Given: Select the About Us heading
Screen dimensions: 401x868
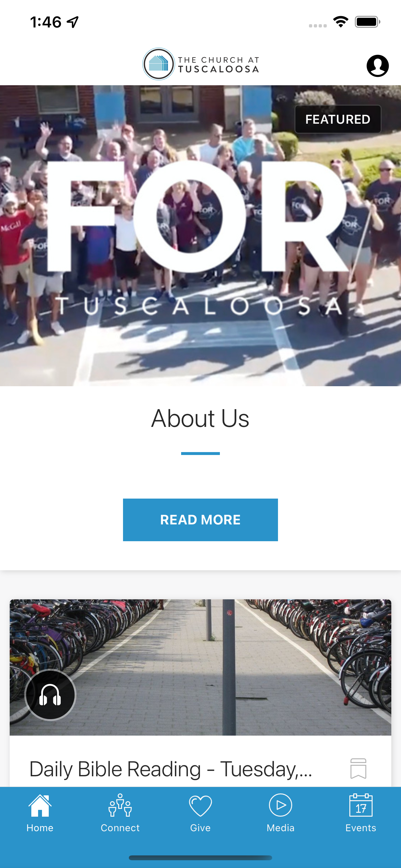Looking at the screenshot, I should (200, 418).
